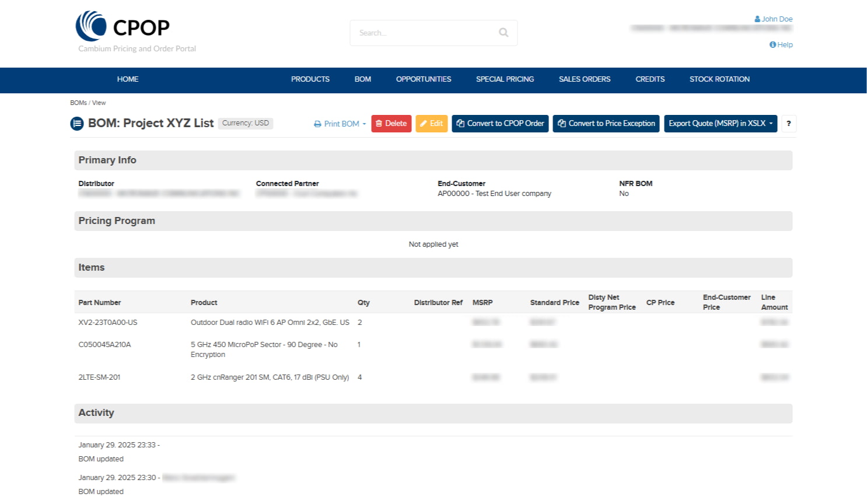The width and height of the screenshot is (867, 504).
Task: Select part number 2LTE-SM-201
Action: point(99,377)
